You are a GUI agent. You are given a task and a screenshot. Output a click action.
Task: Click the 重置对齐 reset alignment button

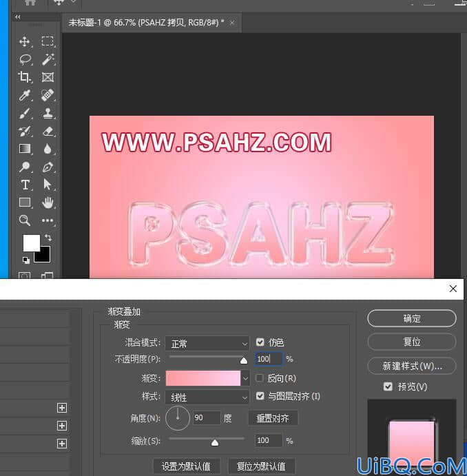click(273, 418)
